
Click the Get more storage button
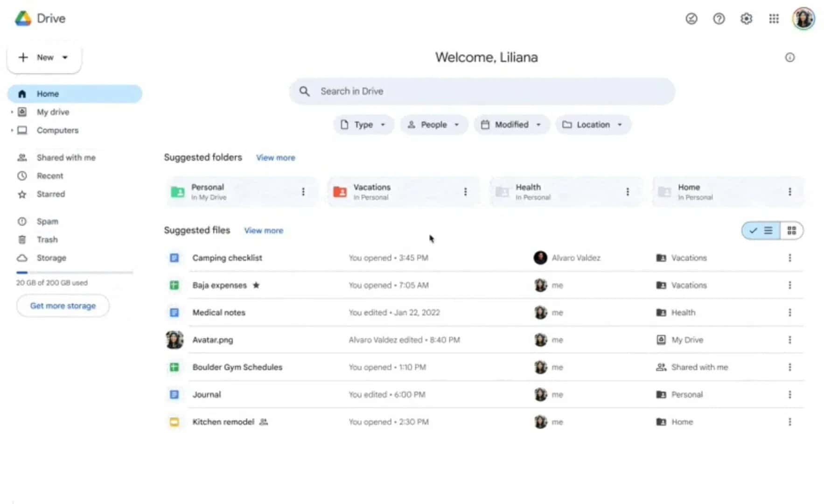[x=63, y=306]
